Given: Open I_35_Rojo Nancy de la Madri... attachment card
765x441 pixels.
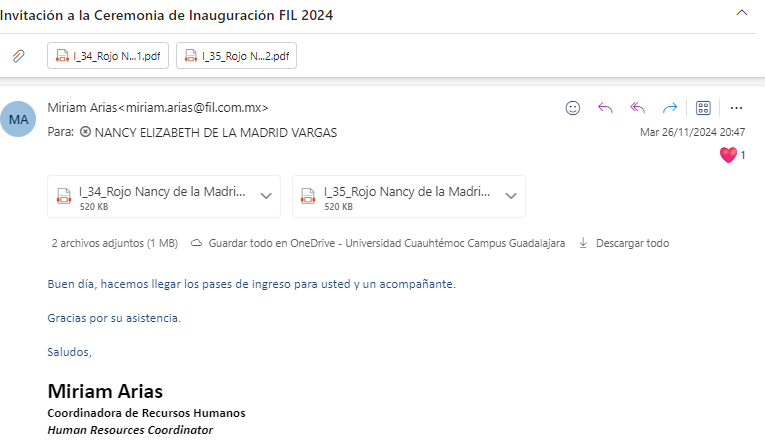Looking at the screenshot, I should click(409, 196).
